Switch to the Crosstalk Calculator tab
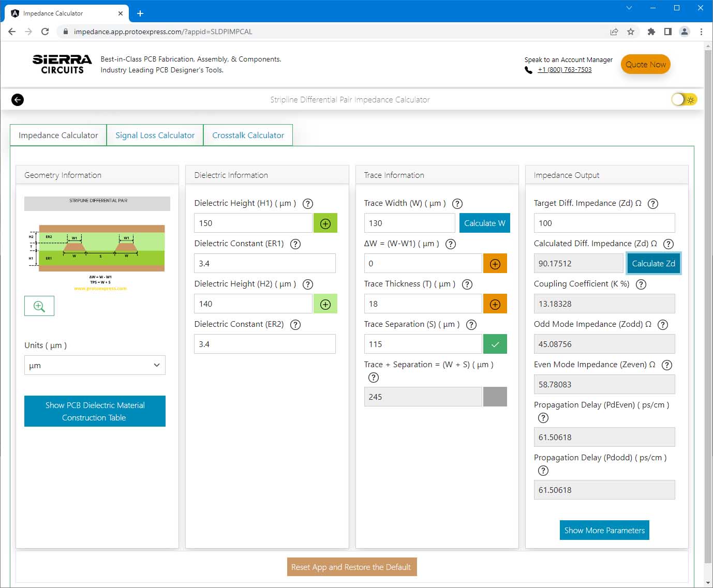This screenshot has width=713, height=588. pyautogui.click(x=248, y=135)
